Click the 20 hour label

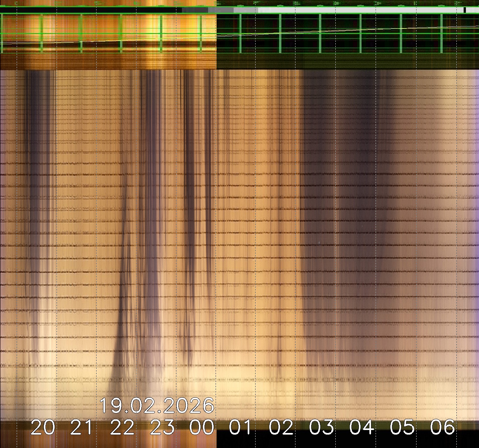[x=43, y=427]
